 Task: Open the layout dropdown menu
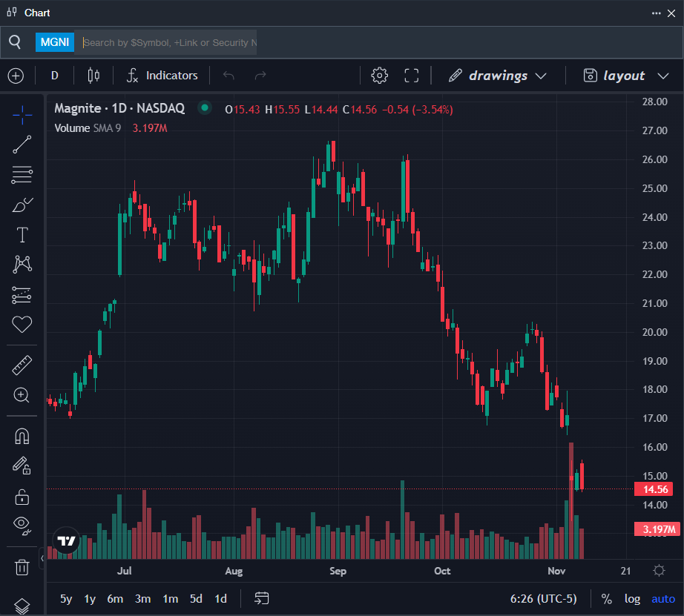(614, 76)
